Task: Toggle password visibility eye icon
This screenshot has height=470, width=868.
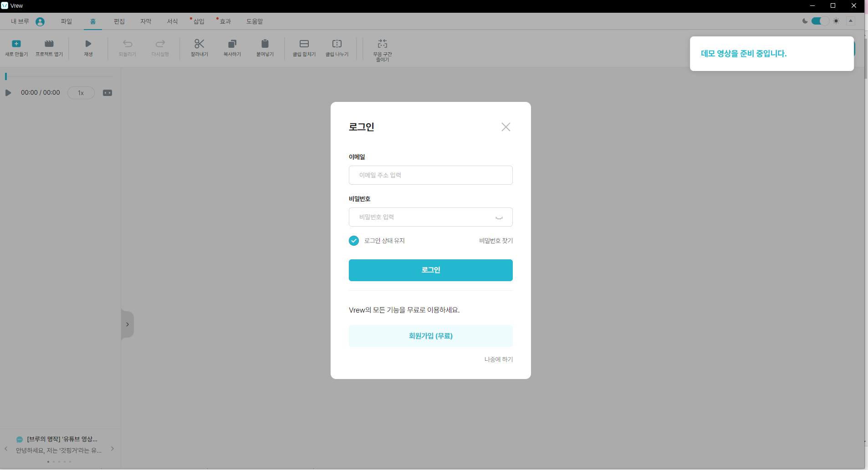Action: pos(499,217)
